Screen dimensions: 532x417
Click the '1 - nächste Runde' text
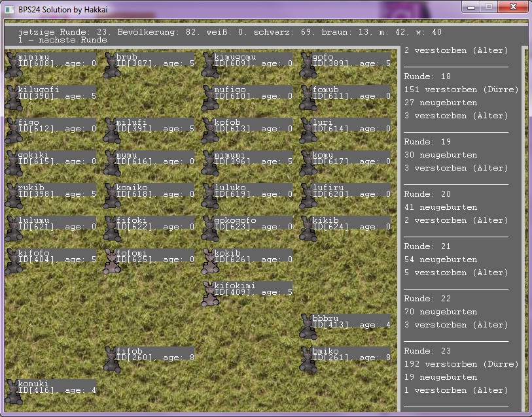pyautogui.click(x=63, y=40)
